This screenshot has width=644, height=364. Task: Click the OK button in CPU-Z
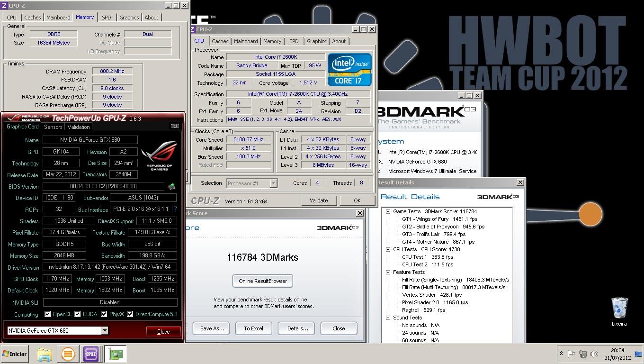(x=357, y=200)
